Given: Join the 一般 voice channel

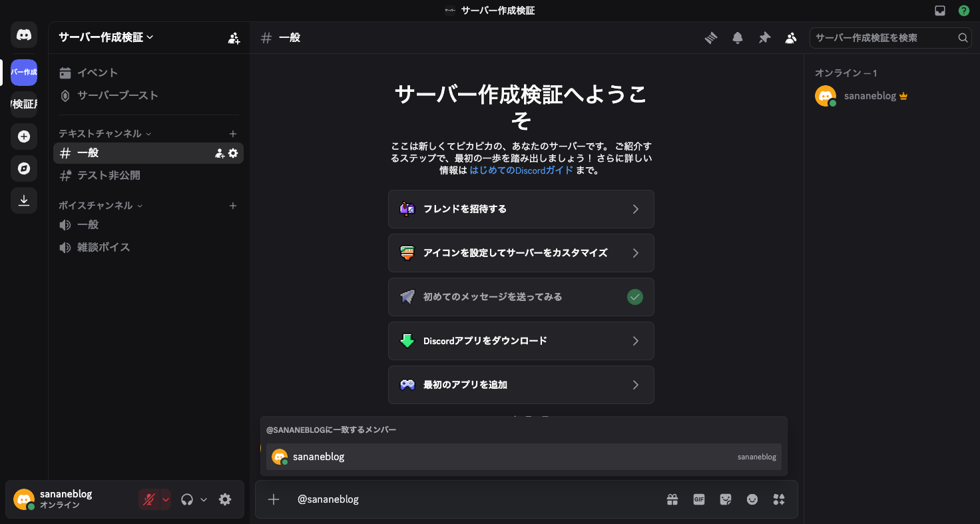Looking at the screenshot, I should 148,225.
